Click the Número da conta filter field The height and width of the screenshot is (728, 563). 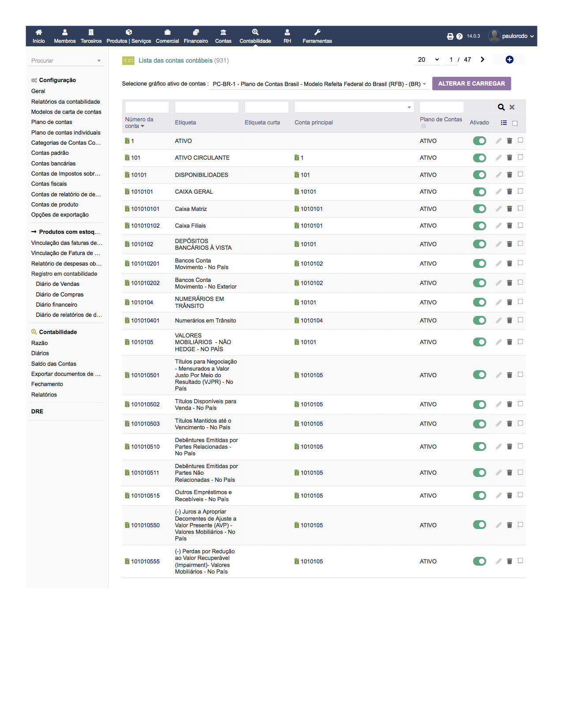tap(147, 107)
